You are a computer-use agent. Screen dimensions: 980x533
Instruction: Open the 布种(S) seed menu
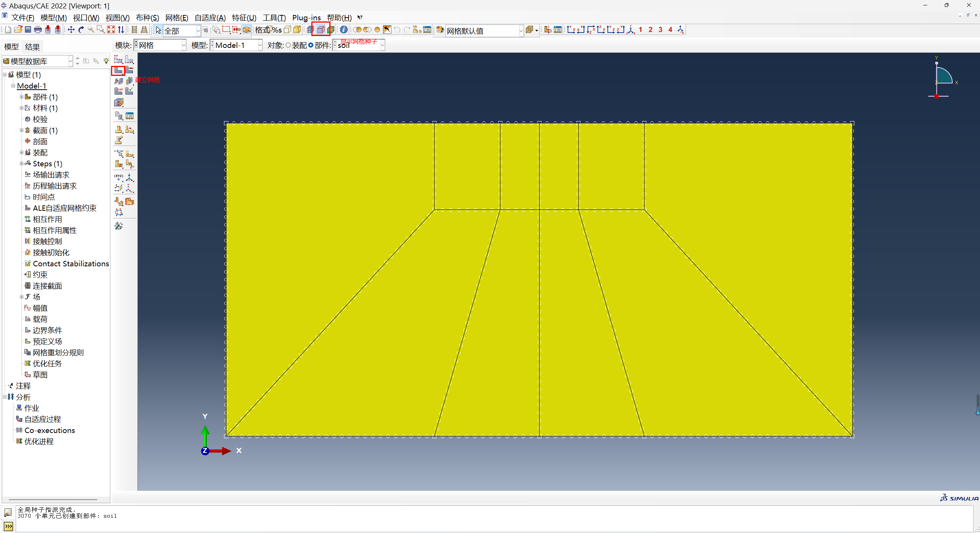point(147,18)
